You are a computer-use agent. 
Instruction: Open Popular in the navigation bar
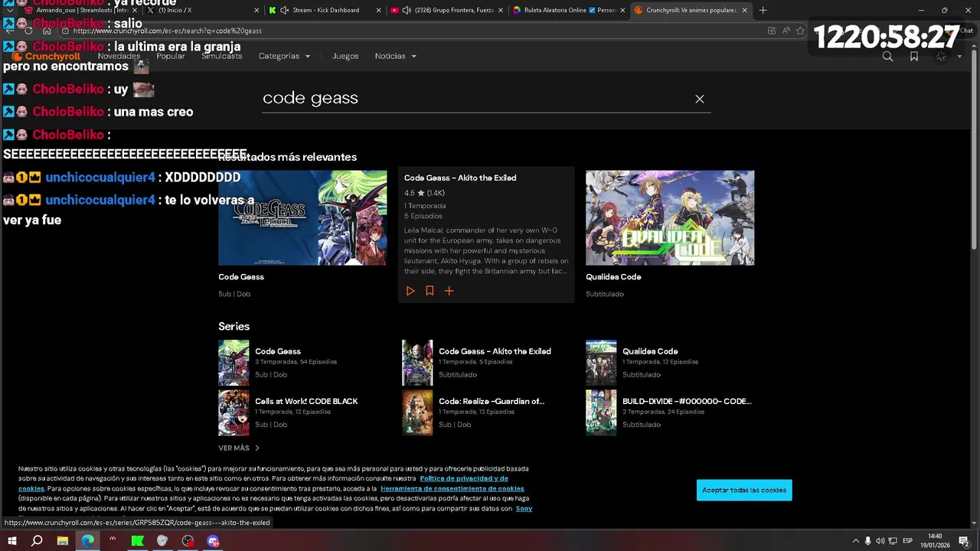(x=171, y=56)
